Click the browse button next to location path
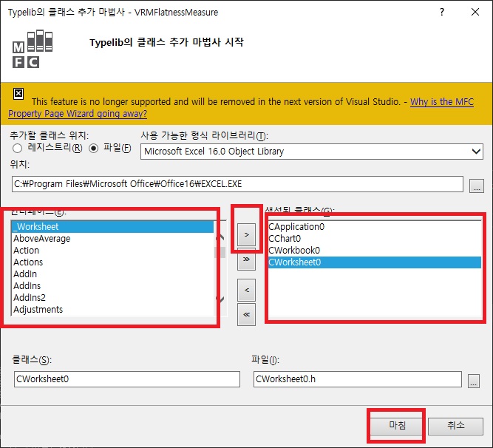Viewport: 493px width, 448px height. coord(477,186)
